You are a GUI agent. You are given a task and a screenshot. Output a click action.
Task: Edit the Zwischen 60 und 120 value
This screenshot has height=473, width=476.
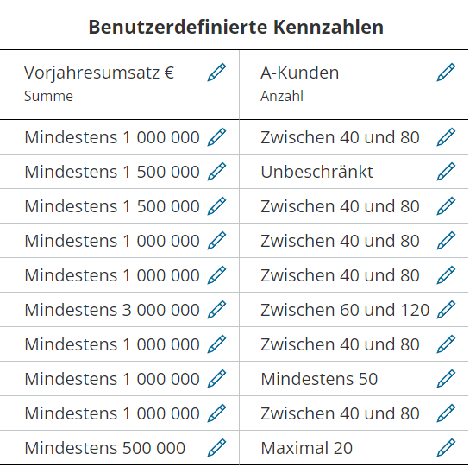[446, 310]
